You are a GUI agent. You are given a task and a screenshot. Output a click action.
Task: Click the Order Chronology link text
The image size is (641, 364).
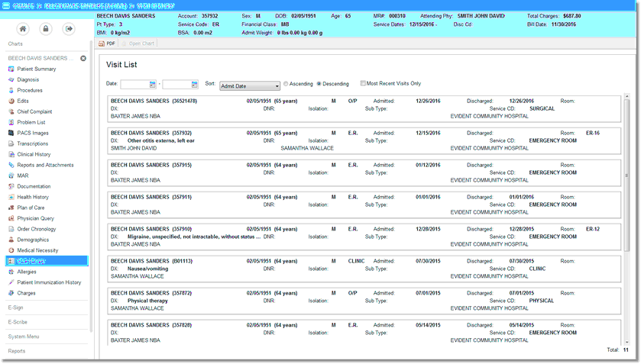pos(37,229)
